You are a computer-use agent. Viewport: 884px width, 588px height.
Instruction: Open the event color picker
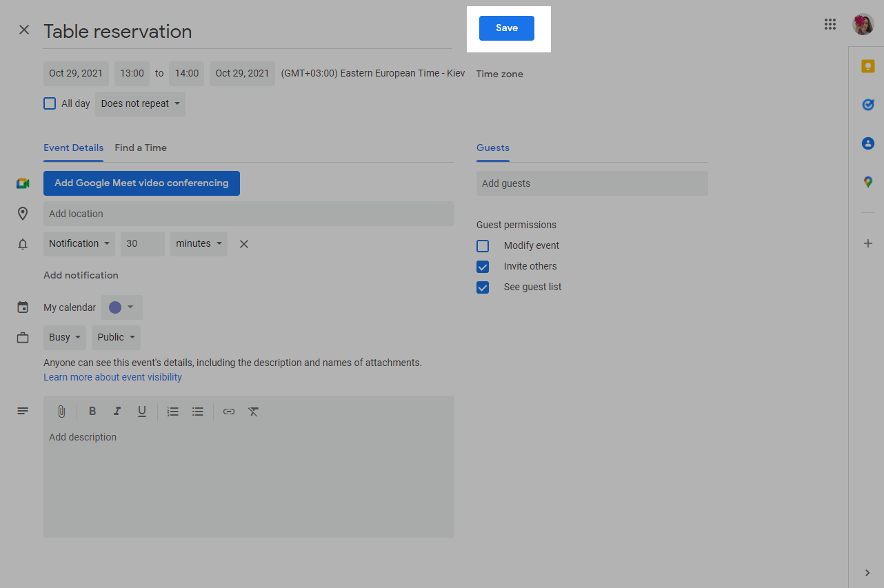point(122,307)
